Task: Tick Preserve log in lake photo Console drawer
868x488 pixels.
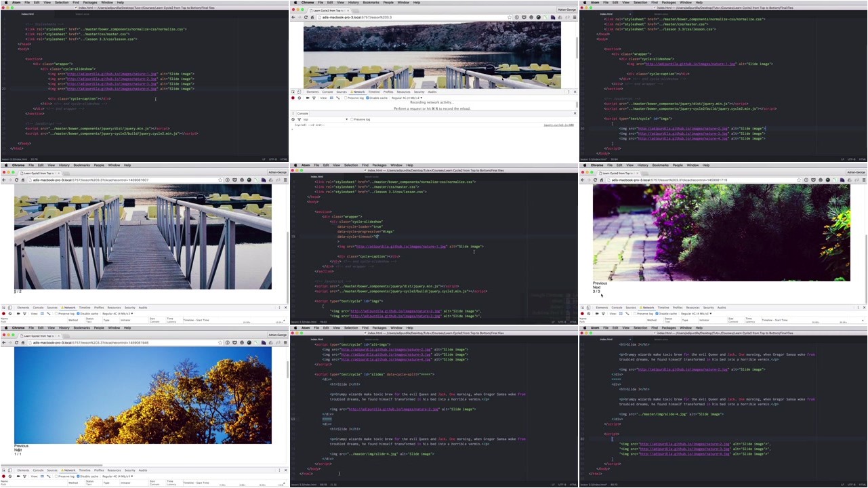Action: [352, 119]
